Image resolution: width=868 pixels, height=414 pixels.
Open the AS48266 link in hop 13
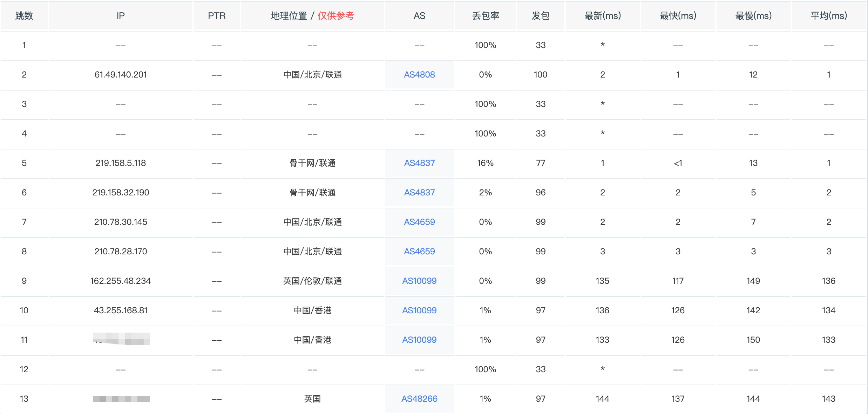click(x=419, y=399)
